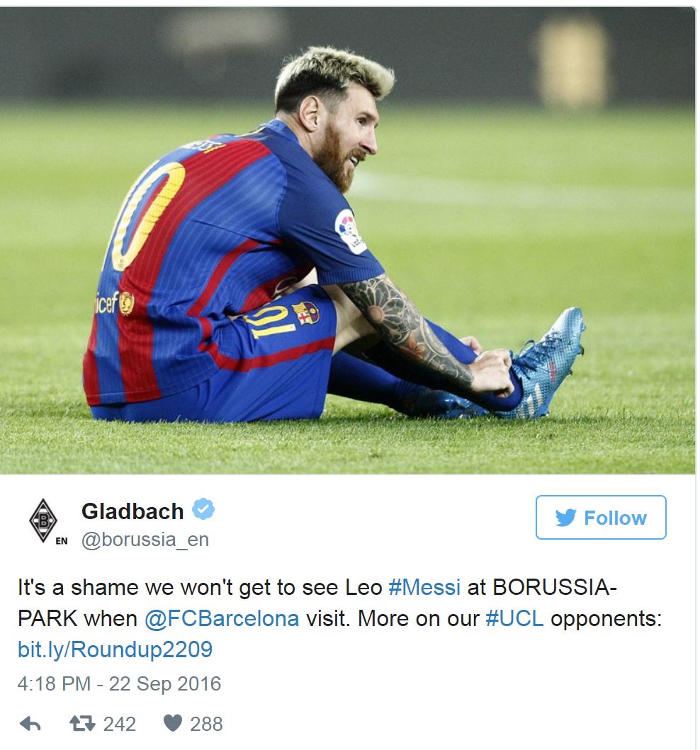
Task: Open the #UCL hashtag
Action: (x=514, y=618)
